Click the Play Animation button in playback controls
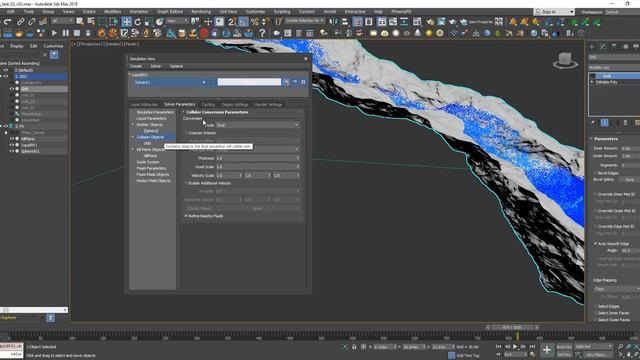Viewport: 640px width, 360px height. (515, 347)
